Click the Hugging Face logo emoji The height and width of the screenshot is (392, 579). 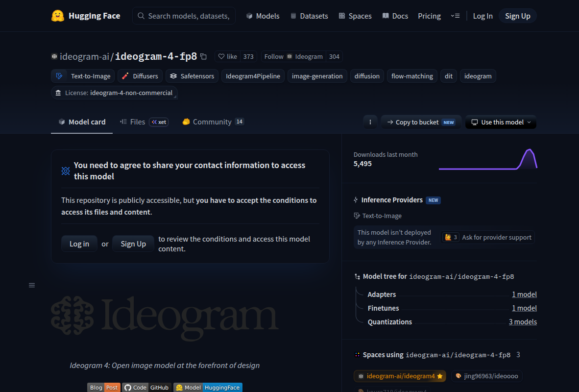coord(58,16)
